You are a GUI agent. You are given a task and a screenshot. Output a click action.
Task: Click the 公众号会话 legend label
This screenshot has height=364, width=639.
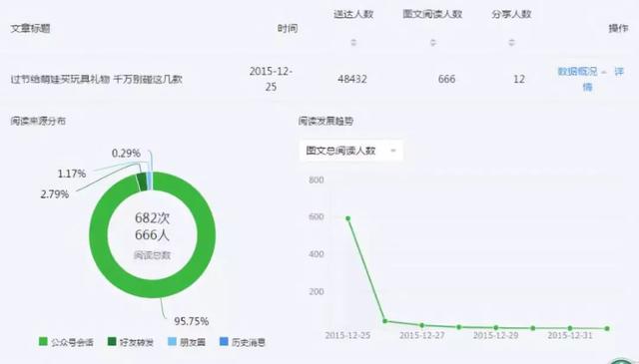click(x=72, y=342)
